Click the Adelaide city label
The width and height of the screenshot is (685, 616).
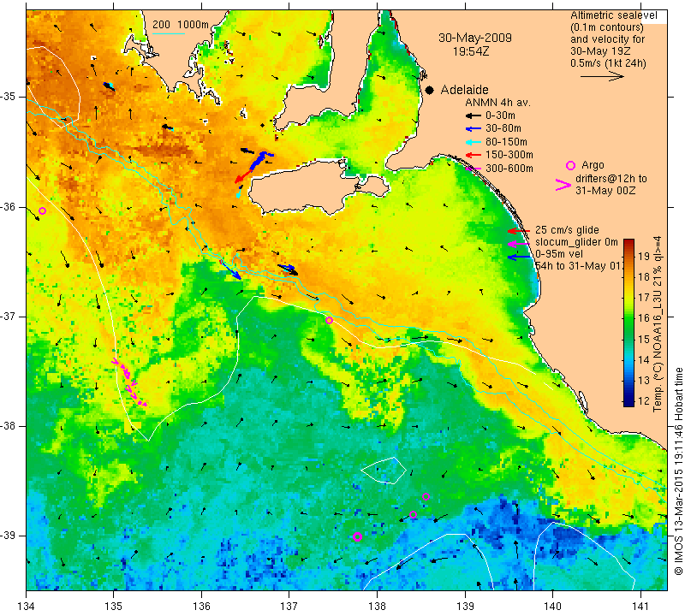pyautogui.click(x=464, y=90)
